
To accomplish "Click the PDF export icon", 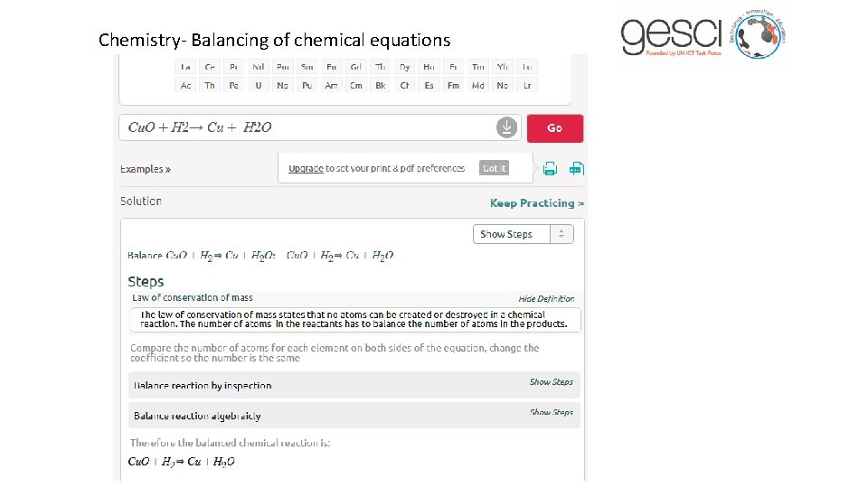I will tap(577, 168).
